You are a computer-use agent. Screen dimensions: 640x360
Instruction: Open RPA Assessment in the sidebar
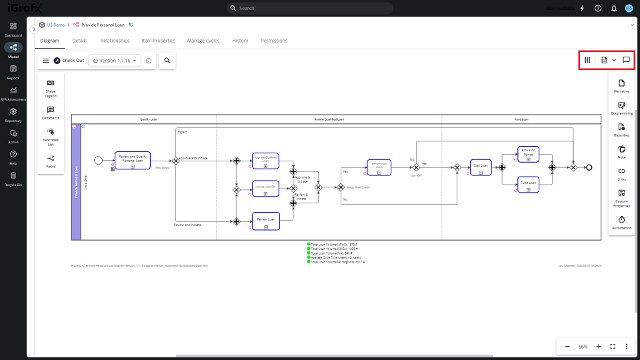13,93
